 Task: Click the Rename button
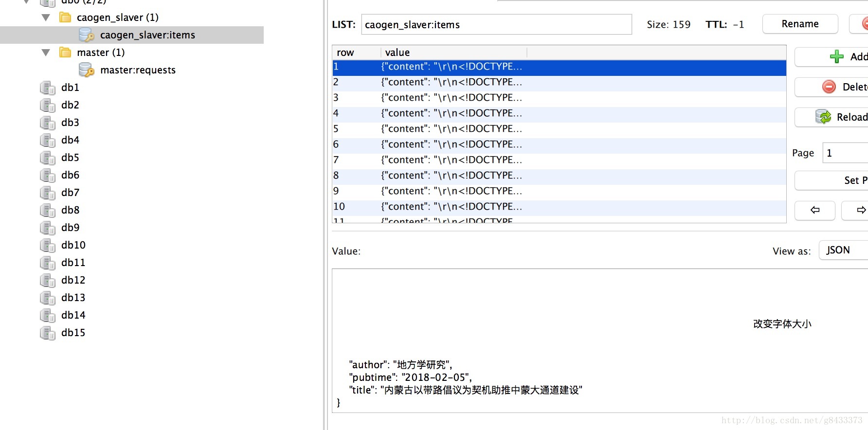point(800,24)
